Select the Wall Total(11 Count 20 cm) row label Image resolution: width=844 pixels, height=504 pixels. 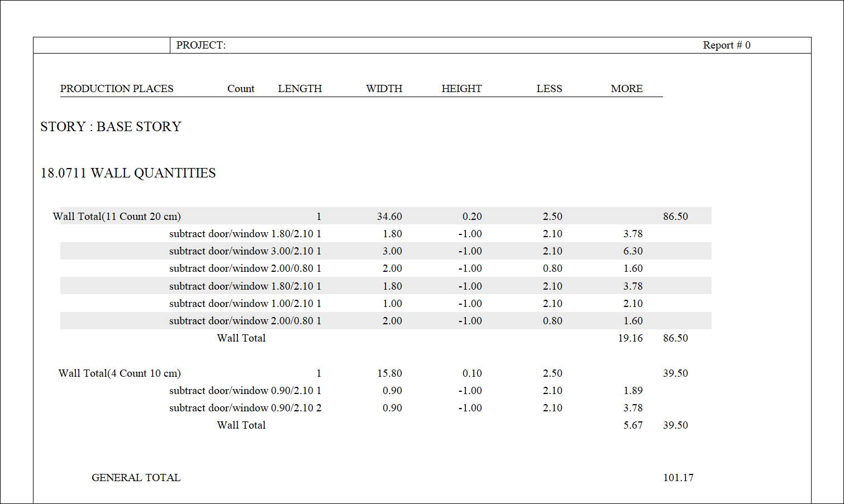(x=117, y=217)
